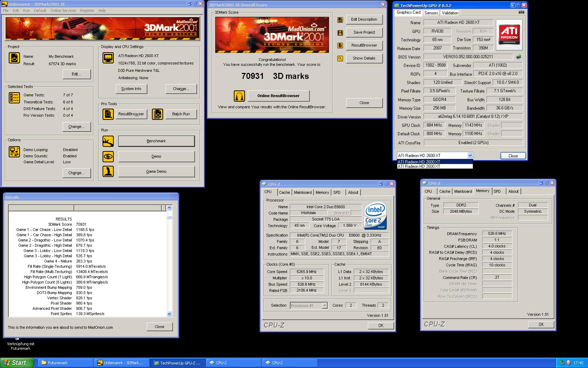
Task: Click the Details list scrollbar up arrow
Action: point(169,208)
